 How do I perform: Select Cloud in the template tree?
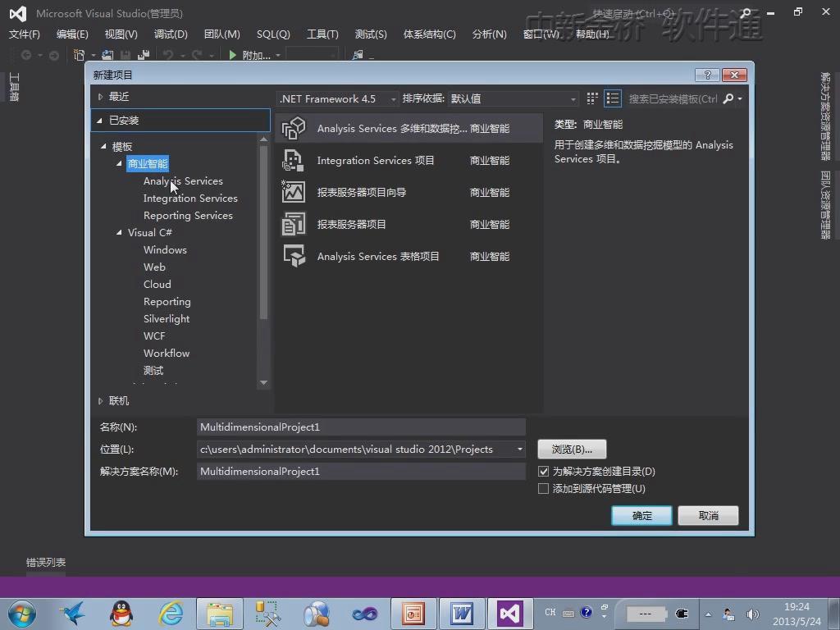click(157, 285)
